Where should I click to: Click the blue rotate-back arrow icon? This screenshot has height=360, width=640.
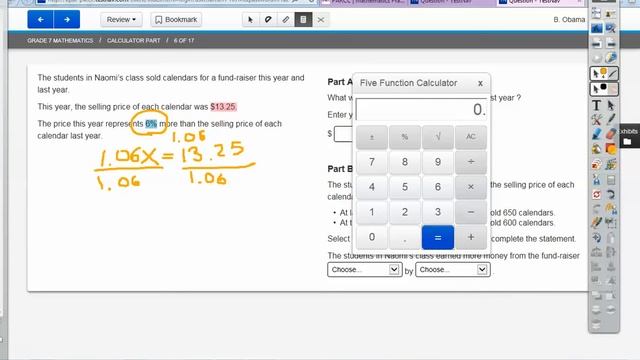pos(596,237)
